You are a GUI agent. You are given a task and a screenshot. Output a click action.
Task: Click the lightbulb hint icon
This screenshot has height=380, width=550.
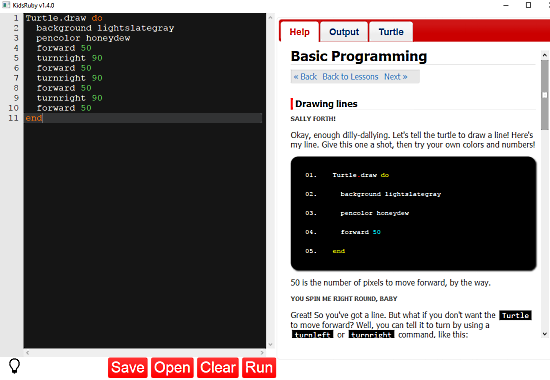click(14, 366)
